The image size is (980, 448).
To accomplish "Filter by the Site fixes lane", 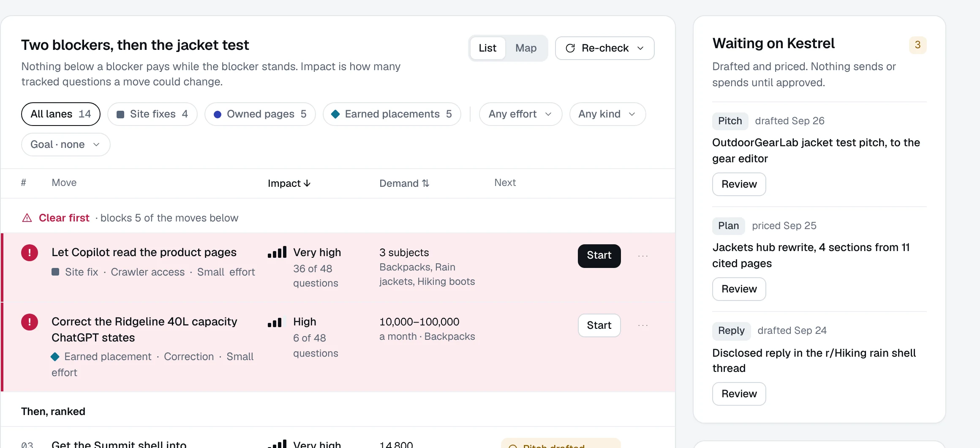I will pos(152,114).
